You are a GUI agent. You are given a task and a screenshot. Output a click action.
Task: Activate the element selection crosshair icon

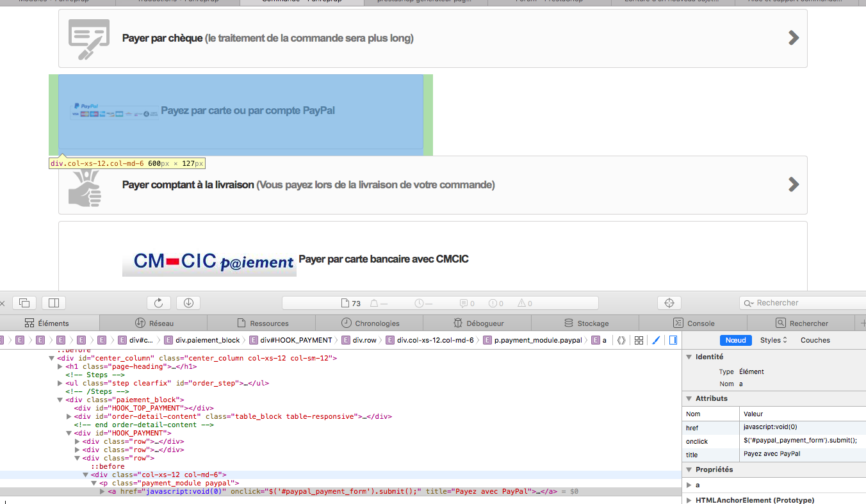[669, 303]
